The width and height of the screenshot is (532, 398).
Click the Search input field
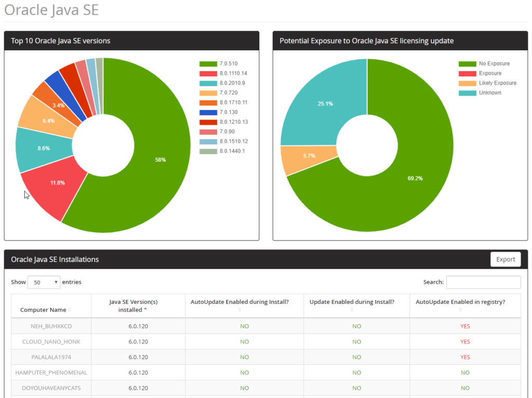coord(483,282)
